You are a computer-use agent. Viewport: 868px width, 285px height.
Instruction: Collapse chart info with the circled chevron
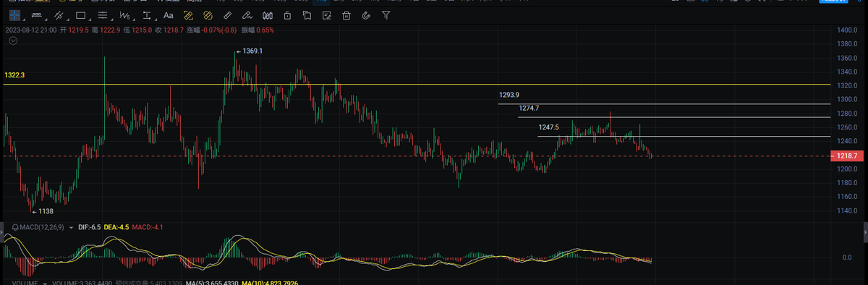[x=13, y=41]
